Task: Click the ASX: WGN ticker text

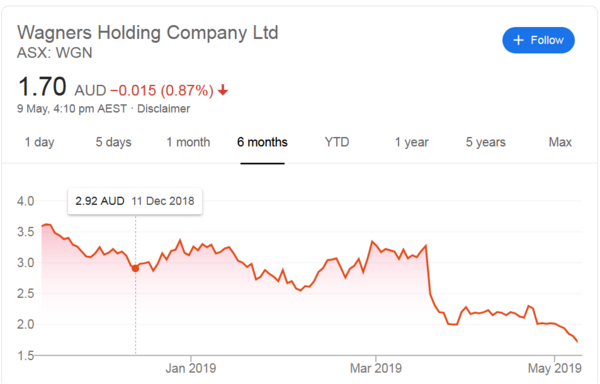Action: tap(55, 53)
